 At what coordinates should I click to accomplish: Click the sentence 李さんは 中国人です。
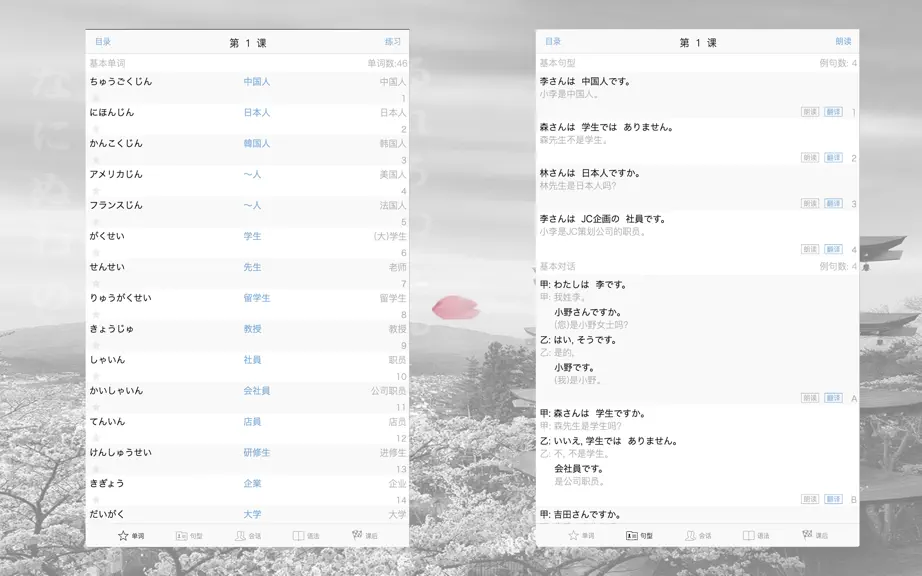[x=586, y=82]
